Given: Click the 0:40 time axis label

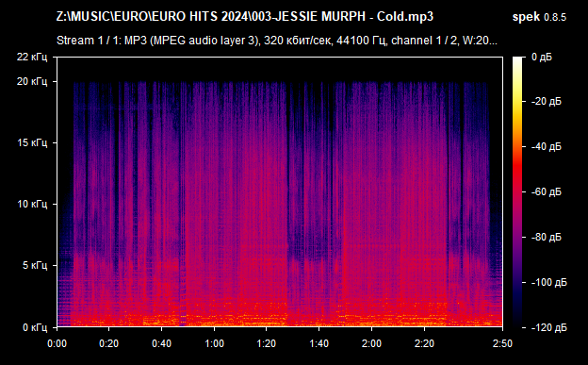Looking at the screenshot, I should [x=162, y=343].
